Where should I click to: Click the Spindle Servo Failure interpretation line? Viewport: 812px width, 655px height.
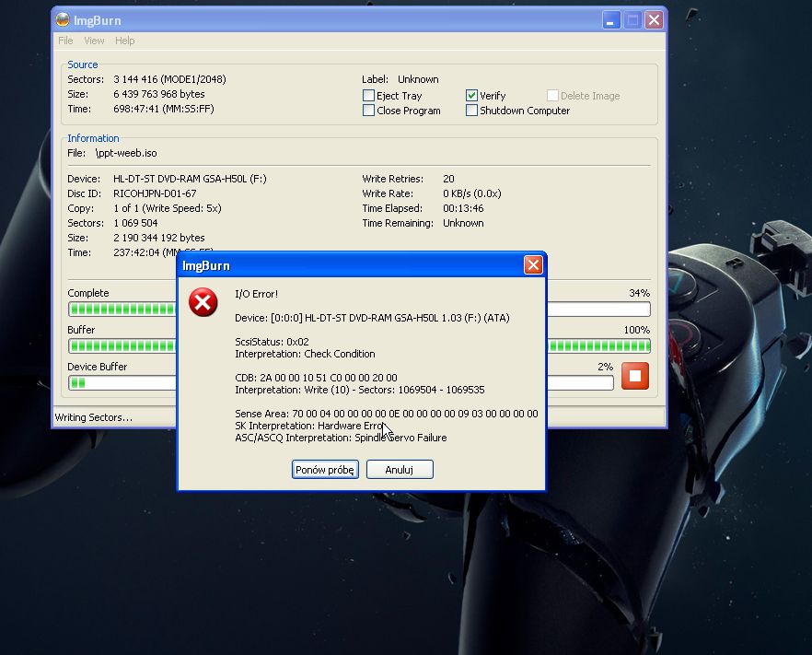coord(341,438)
